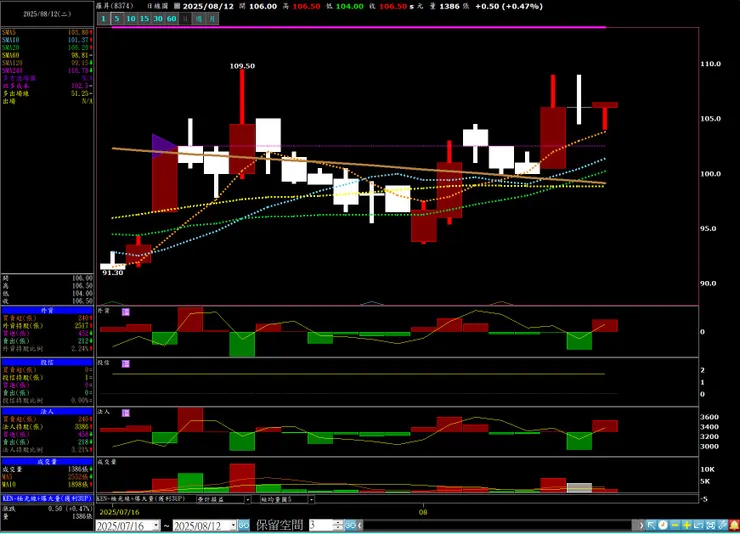Select the 外資 blue panel header
740x534 pixels.
(47, 310)
